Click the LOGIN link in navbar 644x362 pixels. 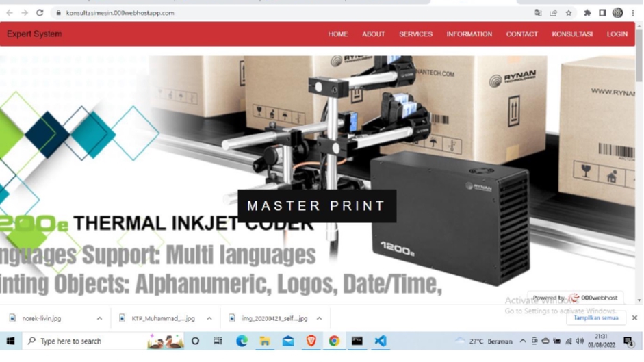point(617,34)
